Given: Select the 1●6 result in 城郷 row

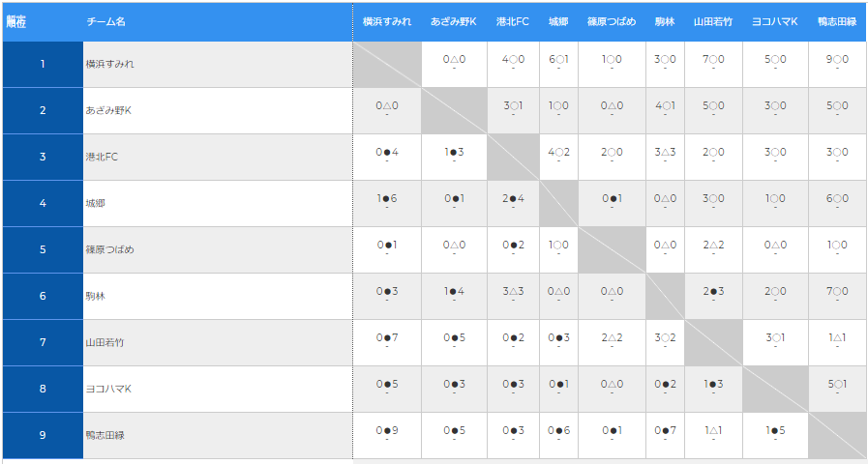Looking at the screenshot, I should (387, 199).
